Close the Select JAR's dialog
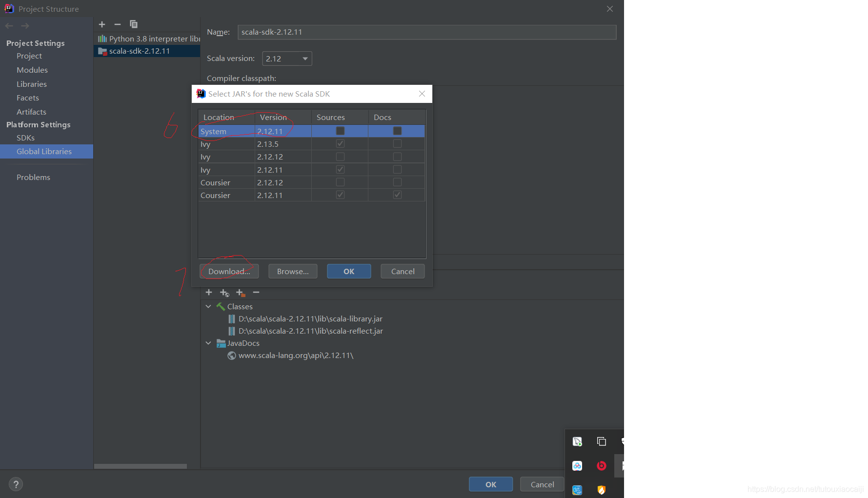 422,94
